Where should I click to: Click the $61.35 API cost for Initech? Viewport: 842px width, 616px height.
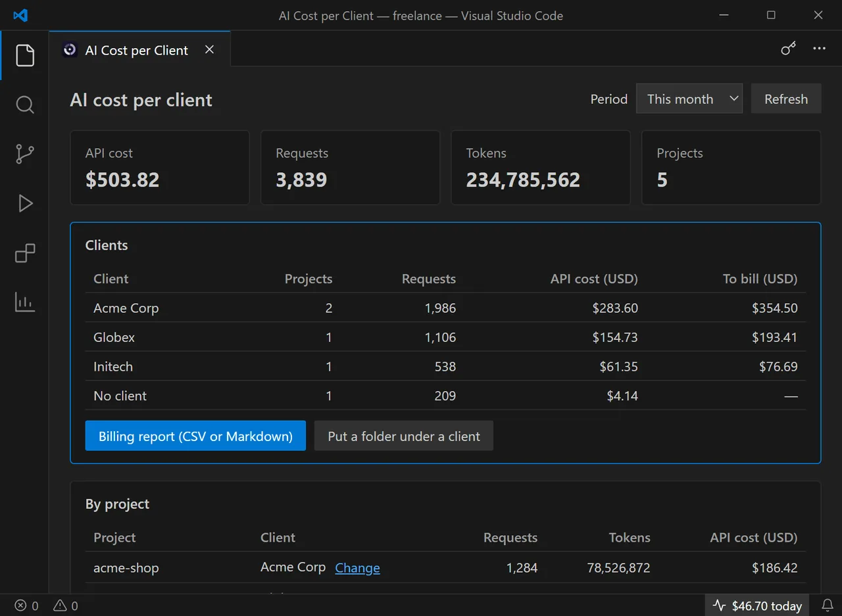(618, 366)
